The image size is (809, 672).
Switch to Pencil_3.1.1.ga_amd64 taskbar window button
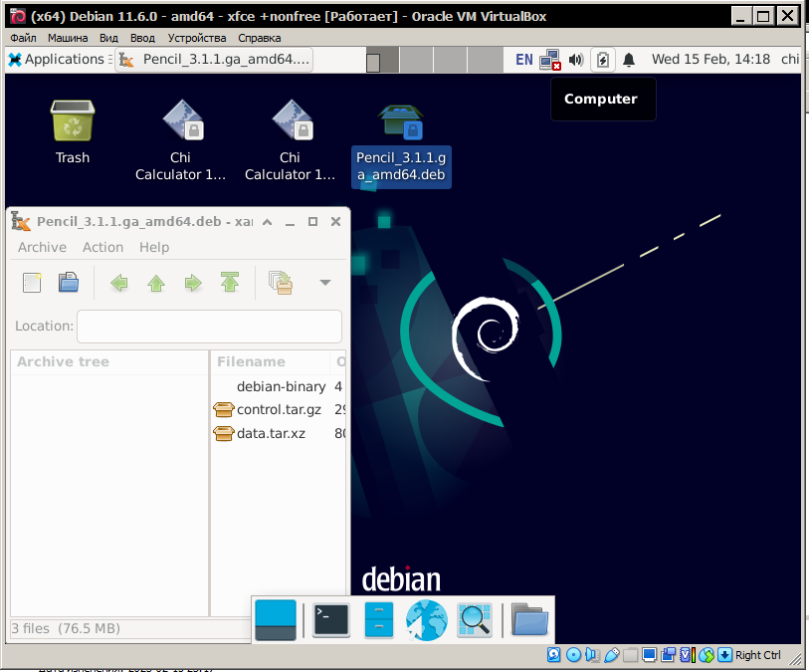pyautogui.click(x=214, y=60)
